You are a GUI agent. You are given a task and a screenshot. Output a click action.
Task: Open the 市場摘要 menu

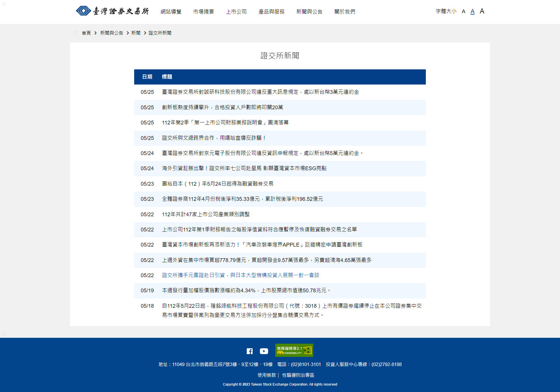click(x=204, y=12)
